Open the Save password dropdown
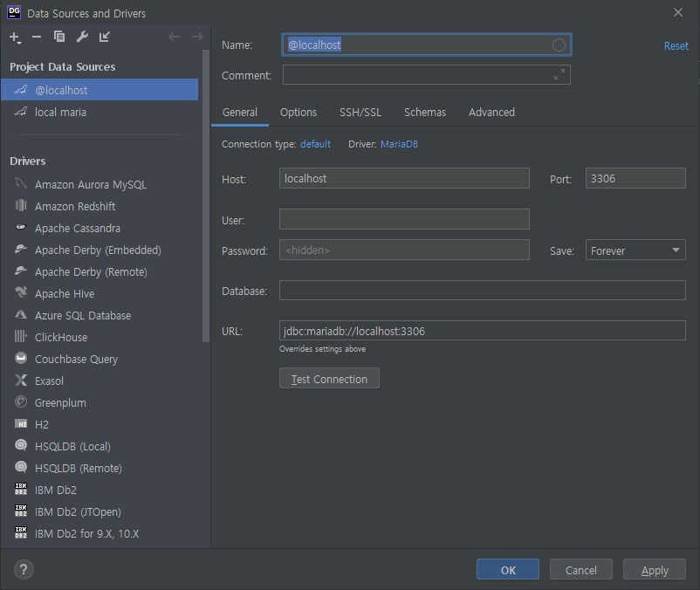Screen dimensions: 700x590 pyautogui.click(x=635, y=250)
